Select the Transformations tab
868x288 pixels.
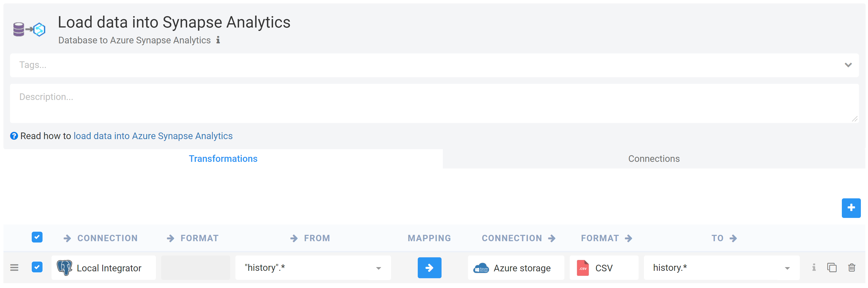(223, 159)
